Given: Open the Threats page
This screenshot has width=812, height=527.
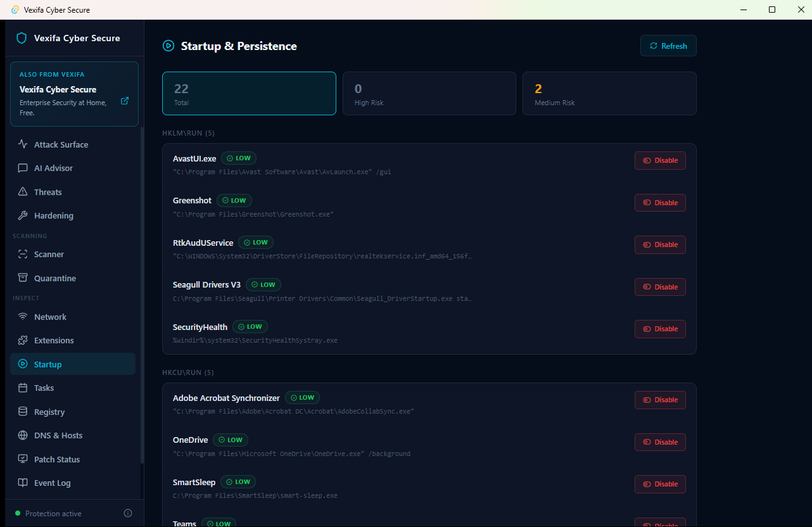Looking at the screenshot, I should (73, 192).
